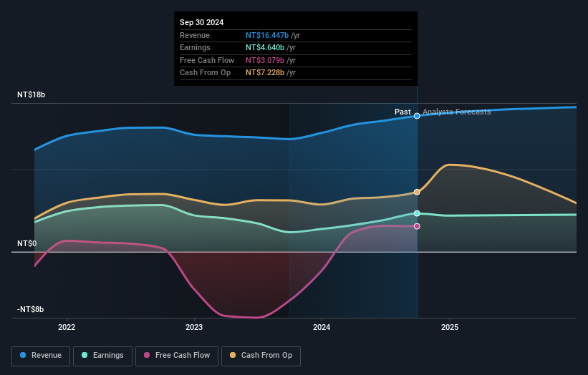Toggle the Revenue legend series
This screenshot has height=375, width=588.
click(x=41, y=356)
